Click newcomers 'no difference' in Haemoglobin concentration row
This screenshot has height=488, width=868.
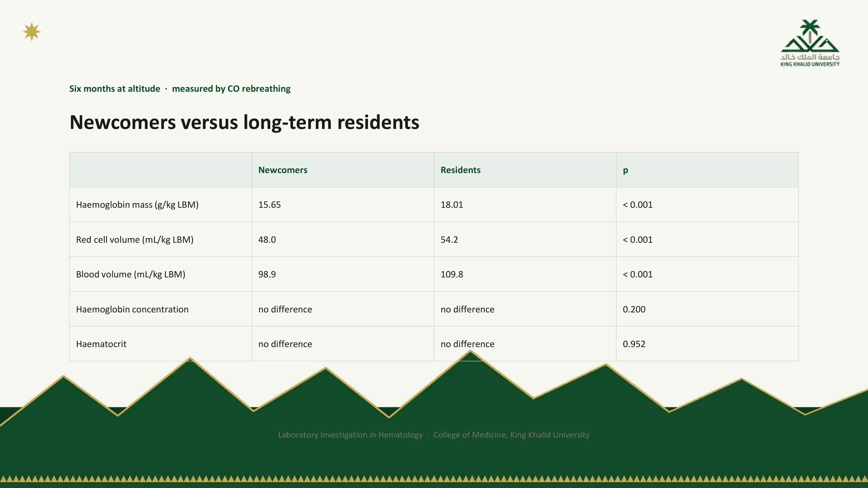click(x=285, y=309)
